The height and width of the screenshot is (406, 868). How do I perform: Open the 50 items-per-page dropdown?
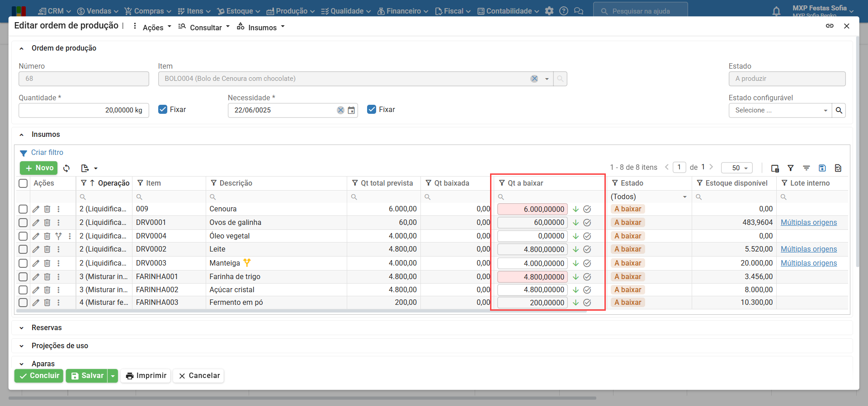click(736, 168)
